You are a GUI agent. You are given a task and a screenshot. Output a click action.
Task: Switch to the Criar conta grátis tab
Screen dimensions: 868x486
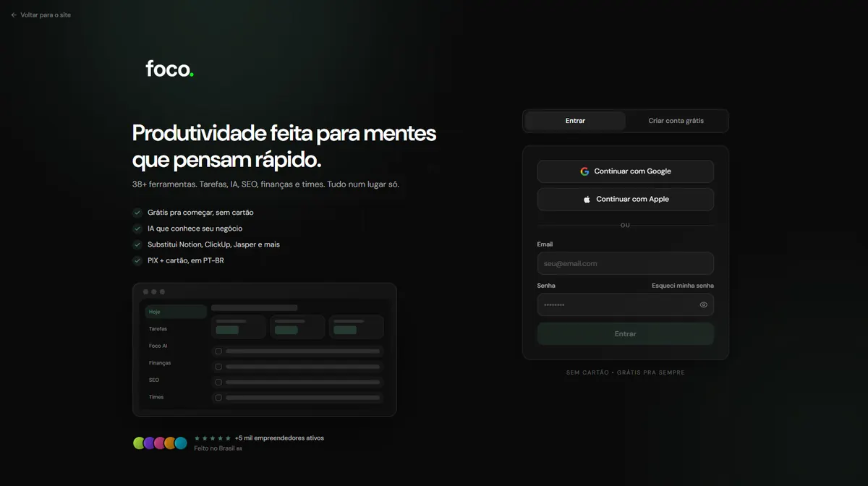coord(676,121)
